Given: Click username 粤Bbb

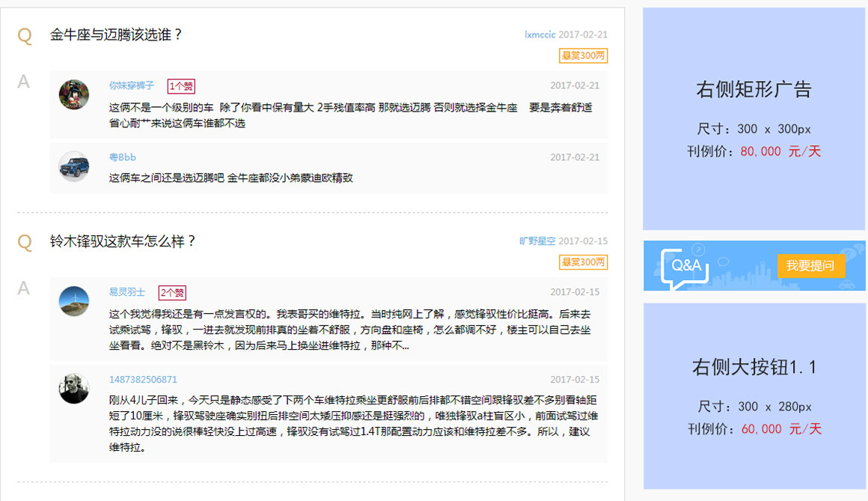Looking at the screenshot, I should [x=122, y=157].
